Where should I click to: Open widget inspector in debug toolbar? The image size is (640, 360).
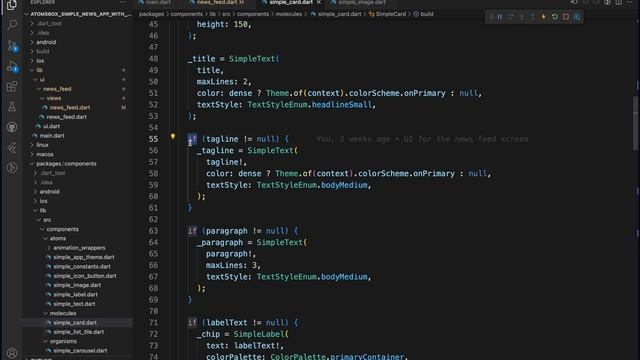click(577, 17)
